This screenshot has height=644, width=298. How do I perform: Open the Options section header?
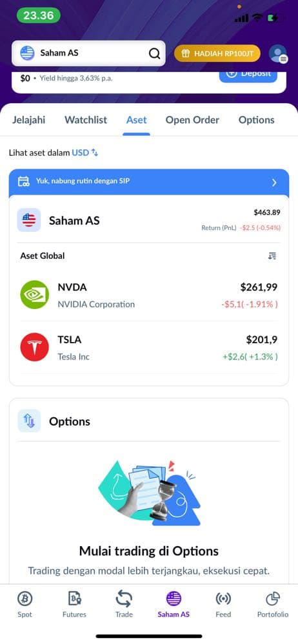pos(149,421)
